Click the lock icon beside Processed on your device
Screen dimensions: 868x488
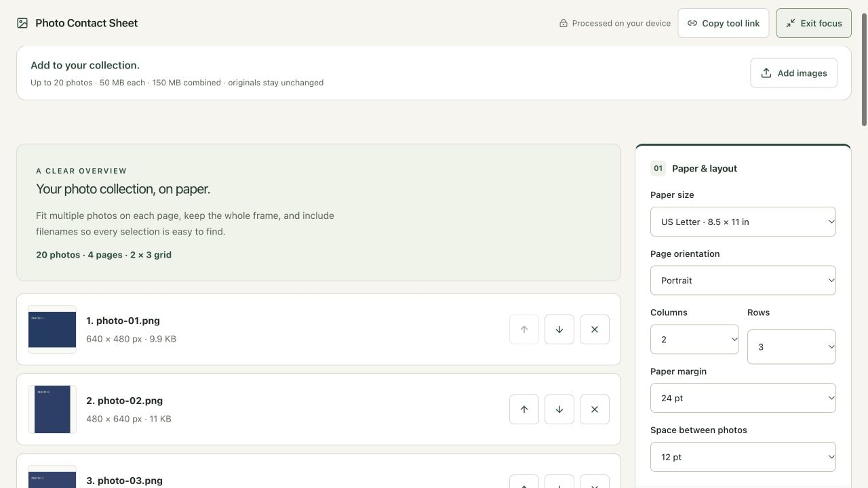tap(563, 23)
